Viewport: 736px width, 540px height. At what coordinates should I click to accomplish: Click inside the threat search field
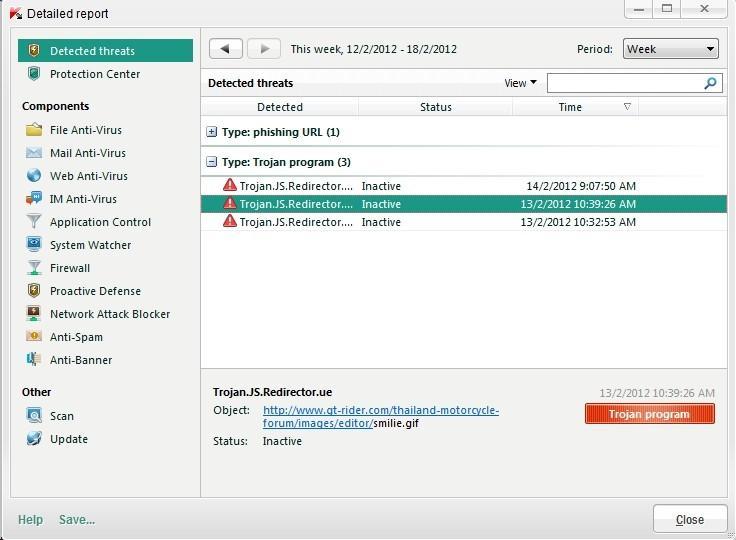[625, 83]
